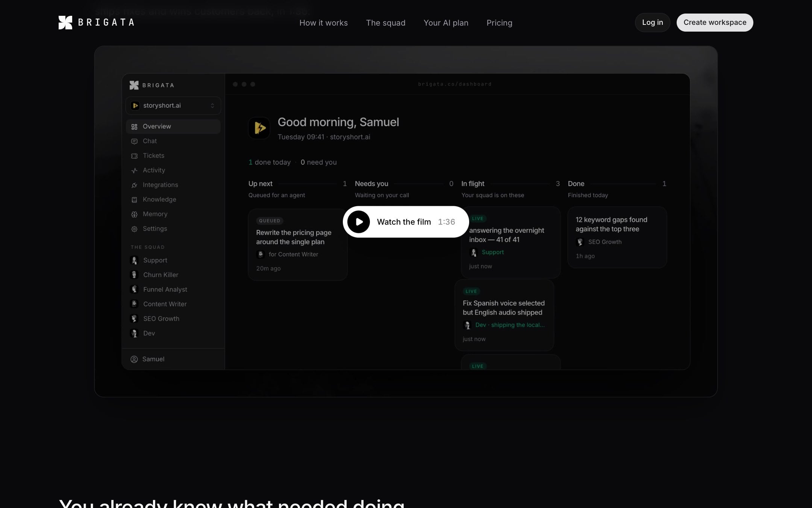Viewport: 812px width, 508px height.
Task: Click the Brigata logo in dashboard sidebar
Action: tap(152, 85)
